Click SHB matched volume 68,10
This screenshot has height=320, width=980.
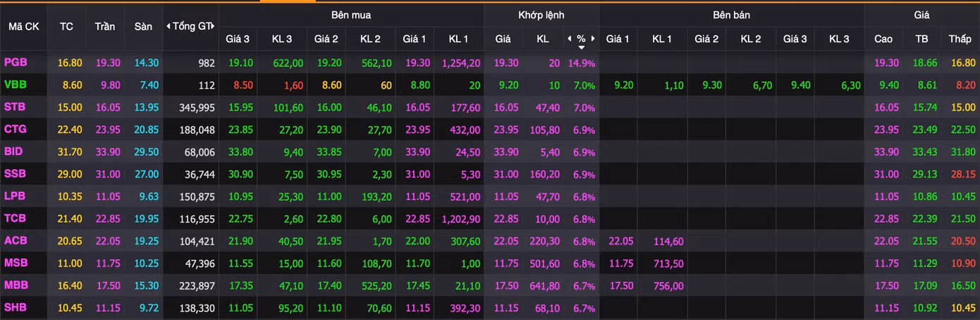tap(547, 309)
